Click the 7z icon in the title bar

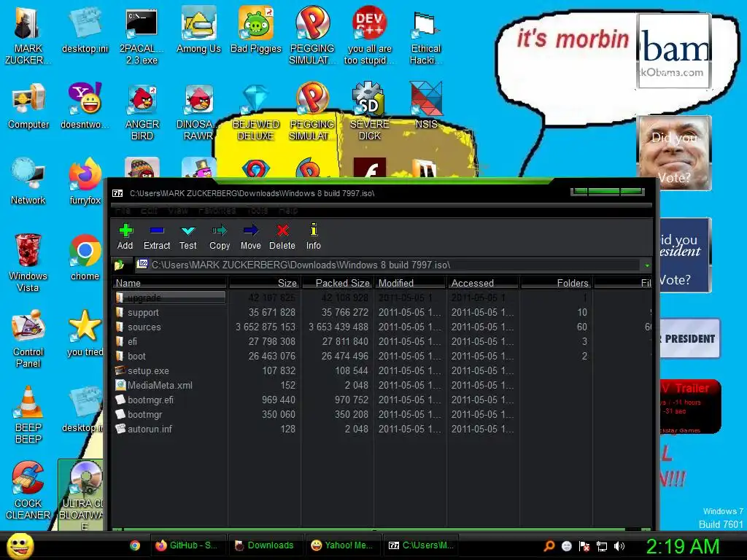(117, 193)
